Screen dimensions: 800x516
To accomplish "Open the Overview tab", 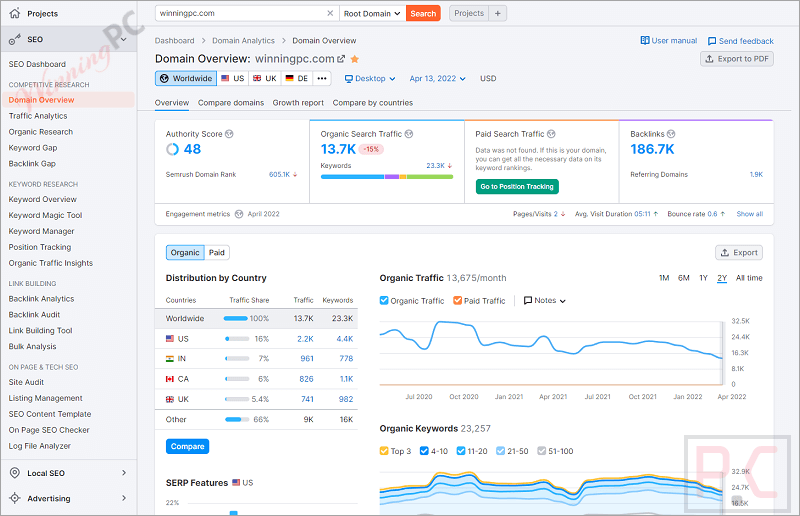I will (x=172, y=103).
